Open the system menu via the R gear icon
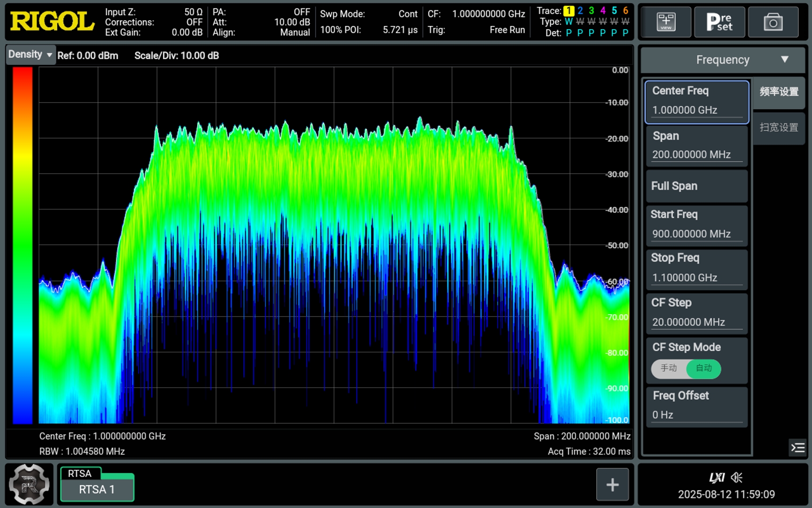This screenshot has height=508, width=812. 29,484
